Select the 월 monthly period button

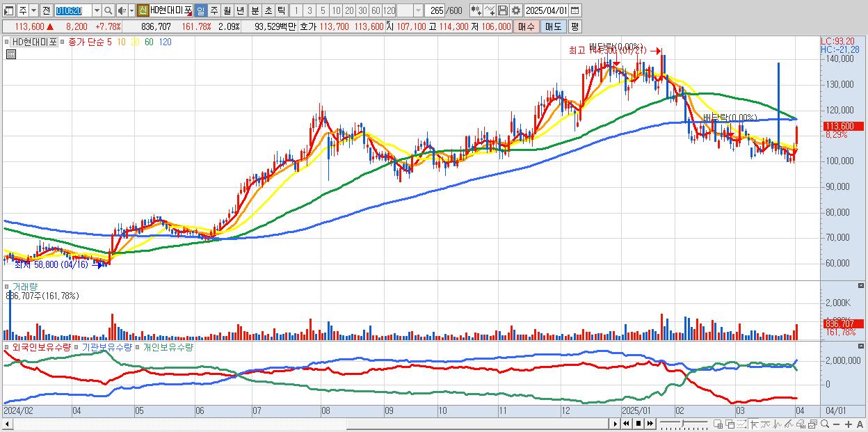(x=227, y=10)
